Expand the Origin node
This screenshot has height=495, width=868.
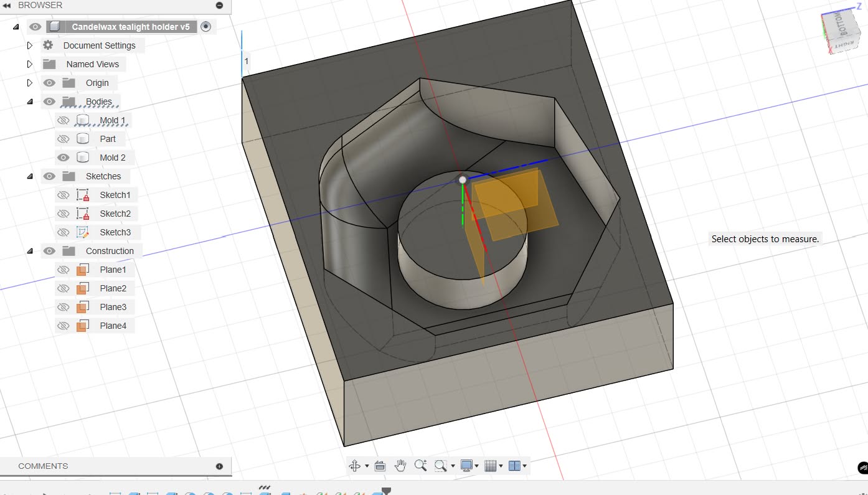tap(29, 83)
